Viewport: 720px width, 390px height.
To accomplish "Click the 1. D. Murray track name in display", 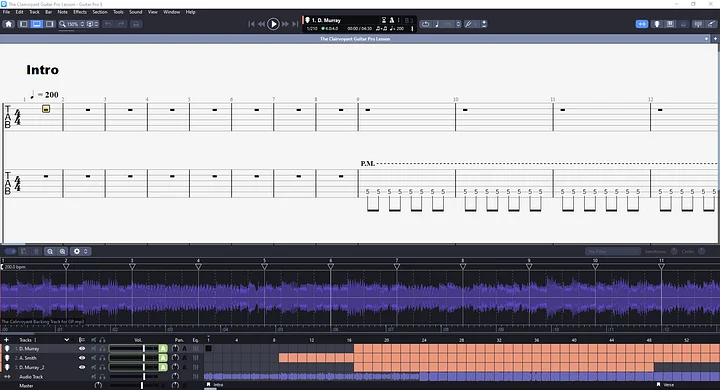I will (326, 20).
